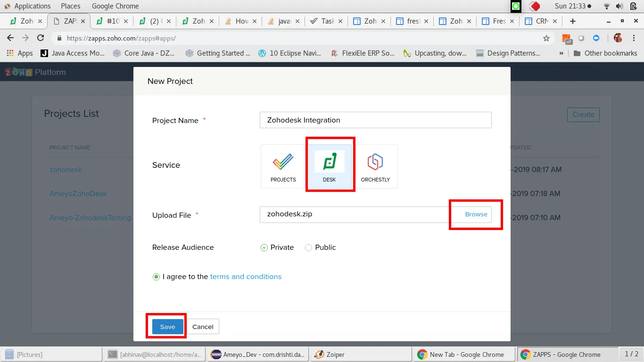
Task: Open the zohodesk project link
Action: pos(66,170)
